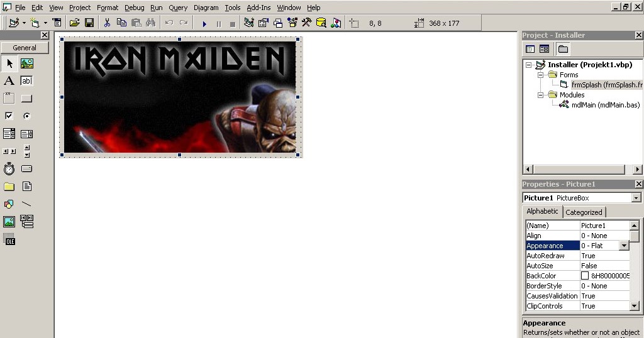Select the Line control in the toolbox
Screen dimensions: 644x338
26,204
